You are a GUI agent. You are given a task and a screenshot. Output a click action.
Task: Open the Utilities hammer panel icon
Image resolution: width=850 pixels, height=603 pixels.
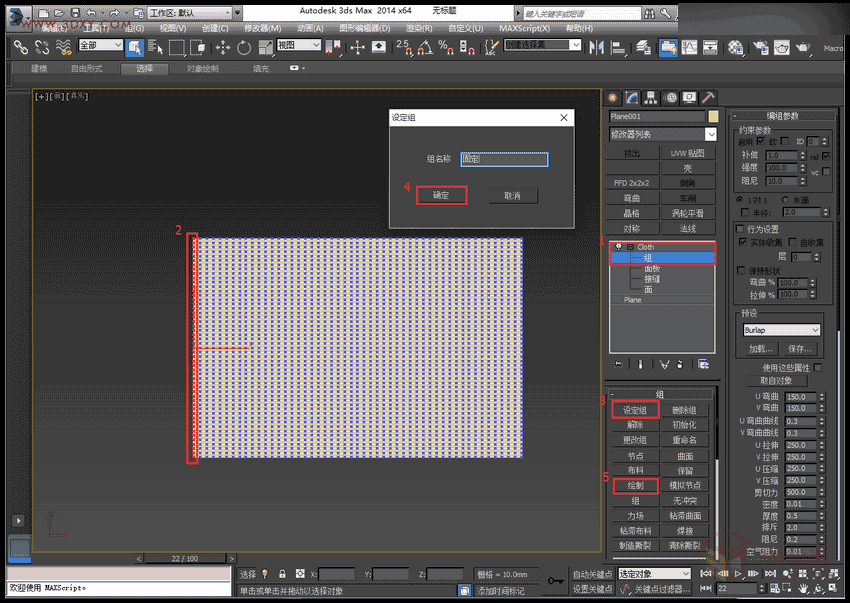coord(708,97)
